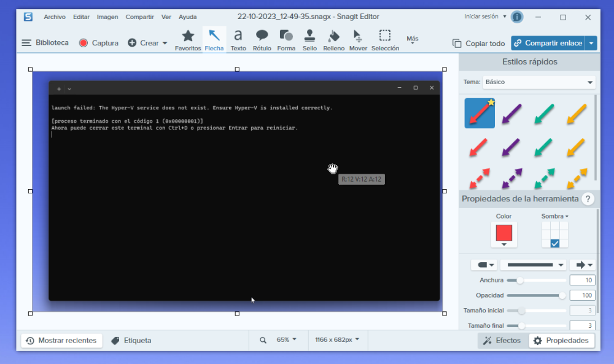Click the Opacidad slider track
614x364 pixels.
click(x=537, y=295)
